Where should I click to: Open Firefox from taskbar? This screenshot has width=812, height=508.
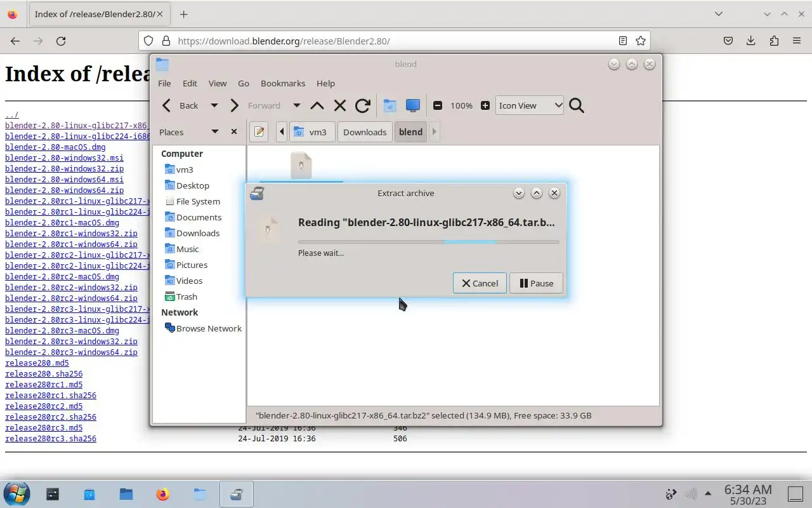click(x=163, y=494)
